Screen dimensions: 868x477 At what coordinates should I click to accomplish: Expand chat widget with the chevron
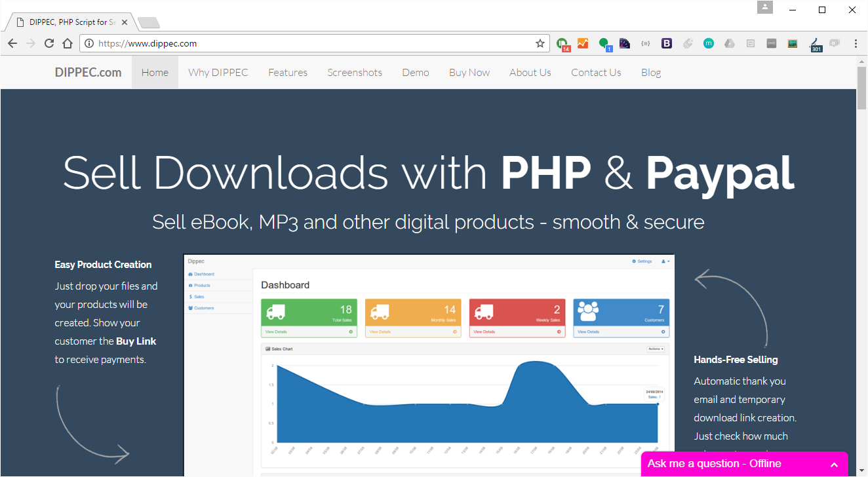tap(834, 465)
